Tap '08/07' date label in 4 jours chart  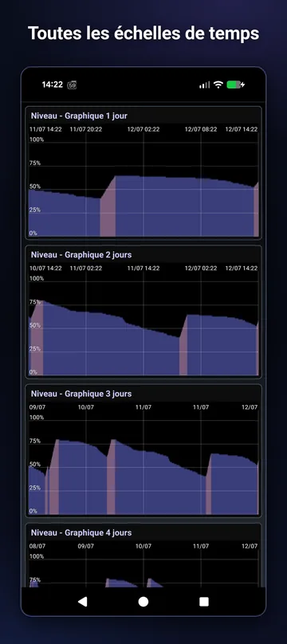pos(37,546)
